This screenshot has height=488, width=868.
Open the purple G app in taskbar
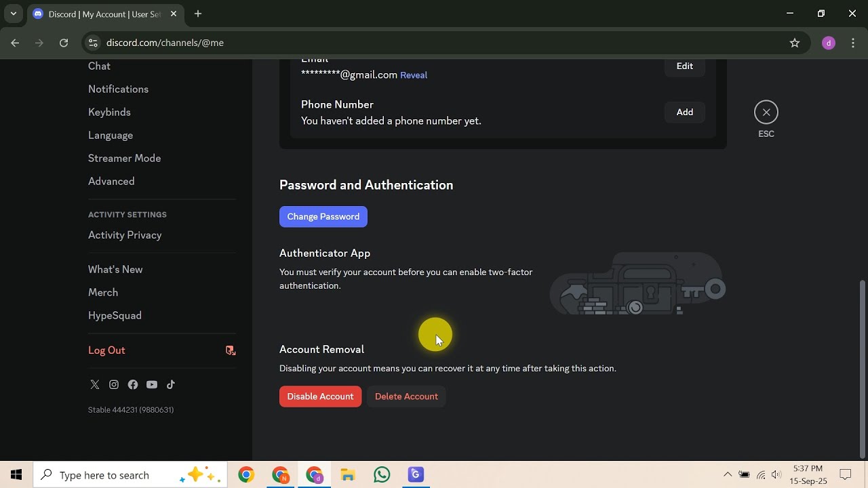[416, 474]
